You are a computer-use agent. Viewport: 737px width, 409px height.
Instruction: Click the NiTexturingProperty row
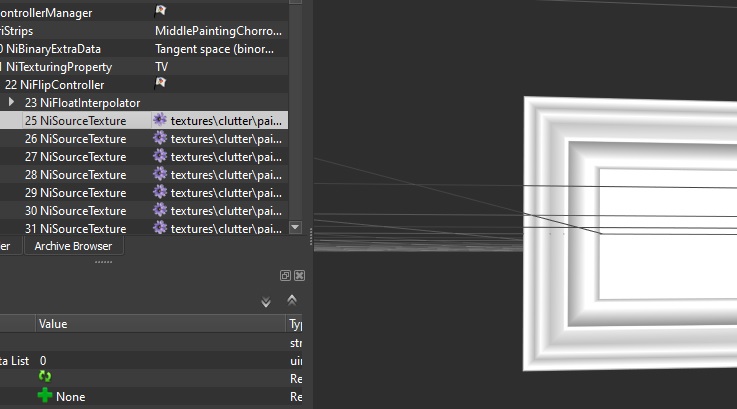[144, 67]
